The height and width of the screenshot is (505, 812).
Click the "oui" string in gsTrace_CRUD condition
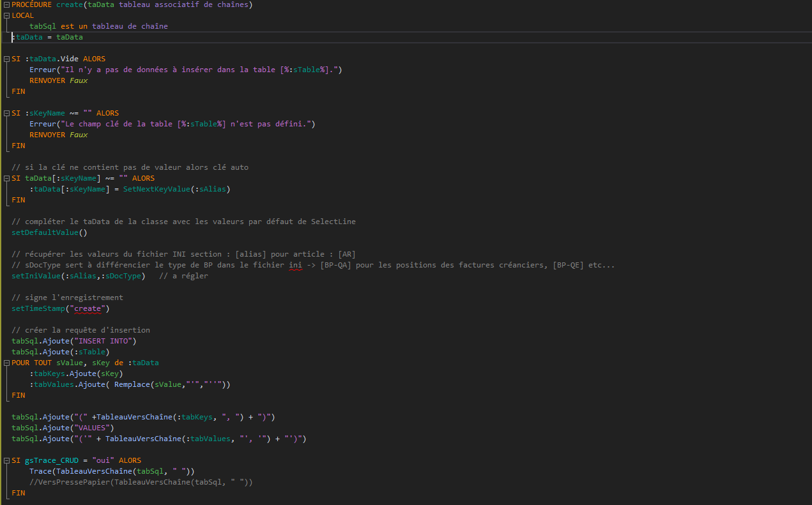pos(103,460)
